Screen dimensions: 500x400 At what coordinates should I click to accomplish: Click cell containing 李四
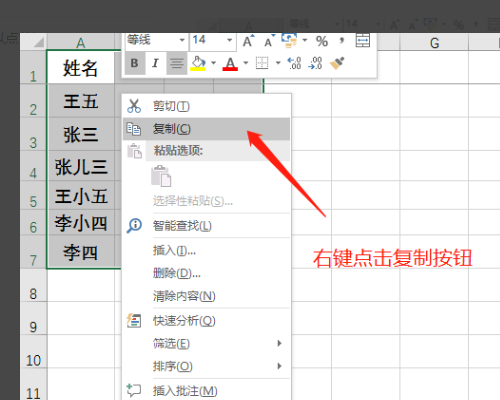(x=81, y=252)
